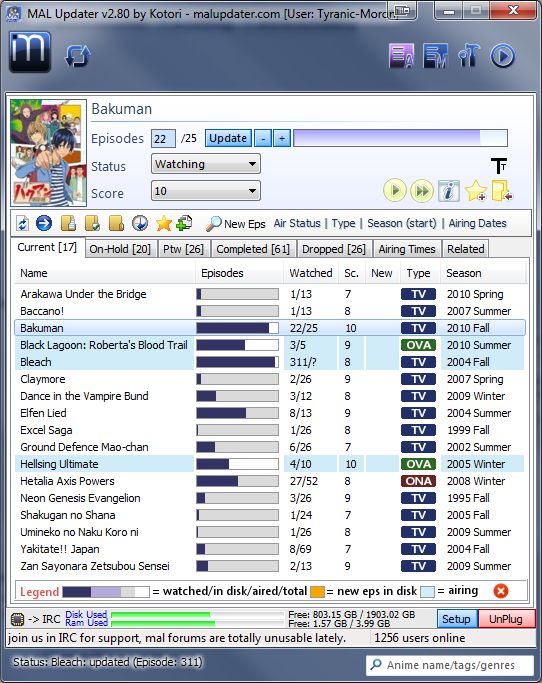Open the Airing Times tab
This screenshot has height=683, width=542.
pos(407,249)
